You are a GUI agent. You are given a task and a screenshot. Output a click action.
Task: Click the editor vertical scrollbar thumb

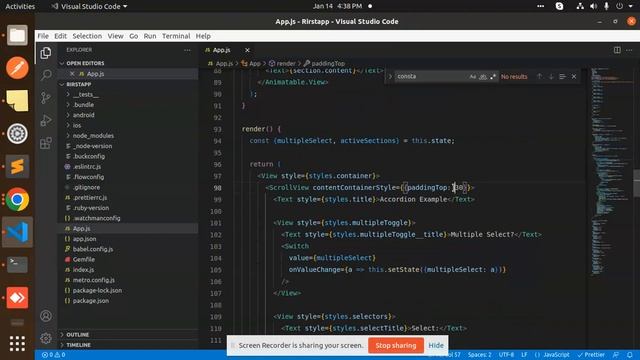click(x=636, y=183)
